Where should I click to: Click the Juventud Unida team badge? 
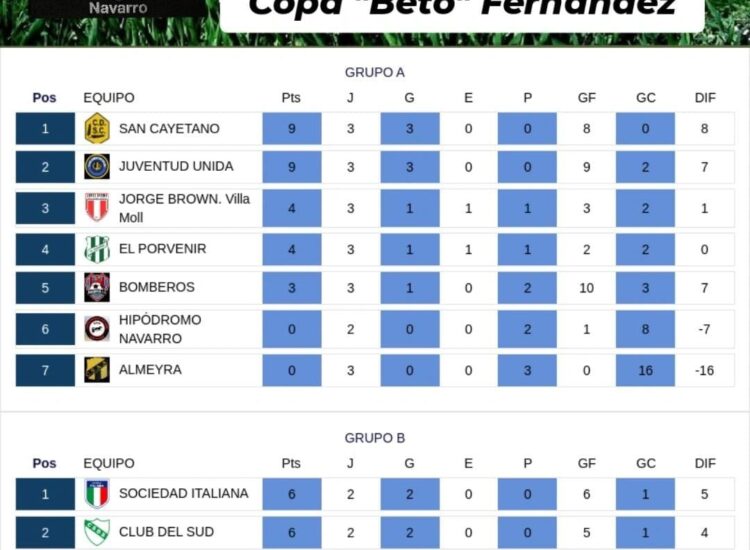(x=97, y=166)
